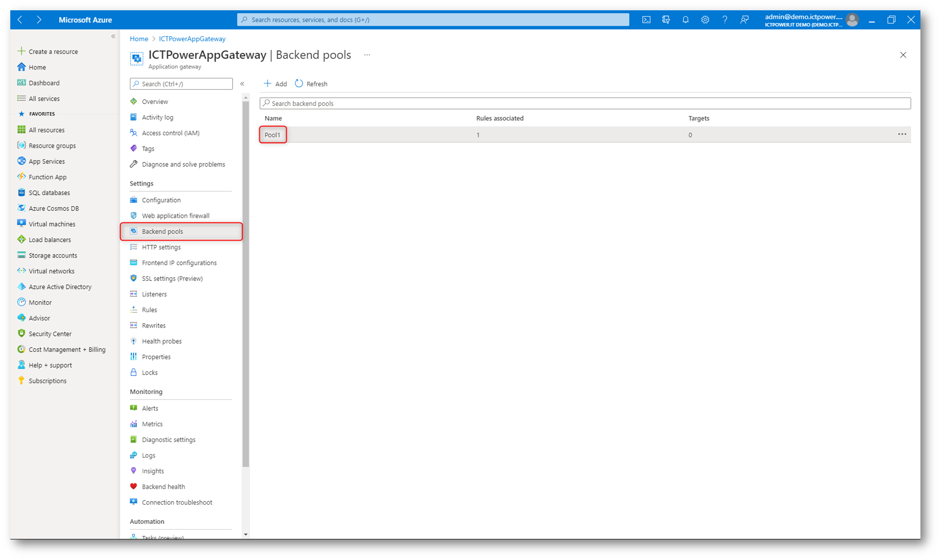Open the Pool1 row ellipsis menu
The height and width of the screenshot is (560, 941).
pyautogui.click(x=902, y=134)
